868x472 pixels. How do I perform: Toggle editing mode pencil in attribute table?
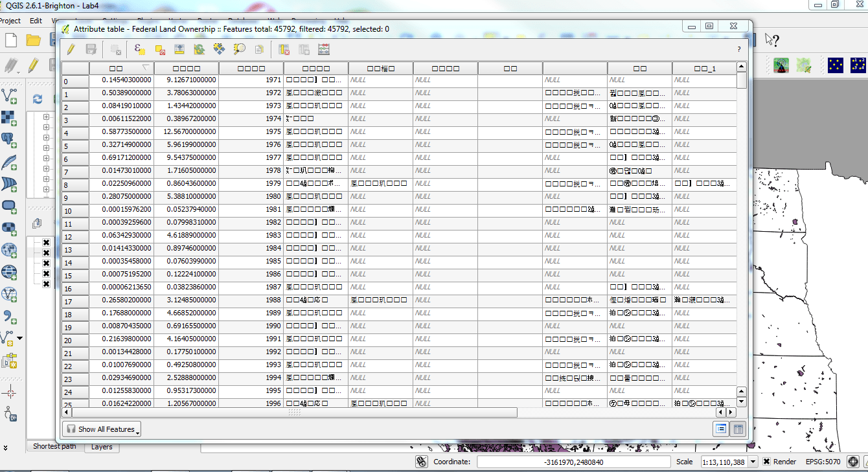click(x=71, y=49)
